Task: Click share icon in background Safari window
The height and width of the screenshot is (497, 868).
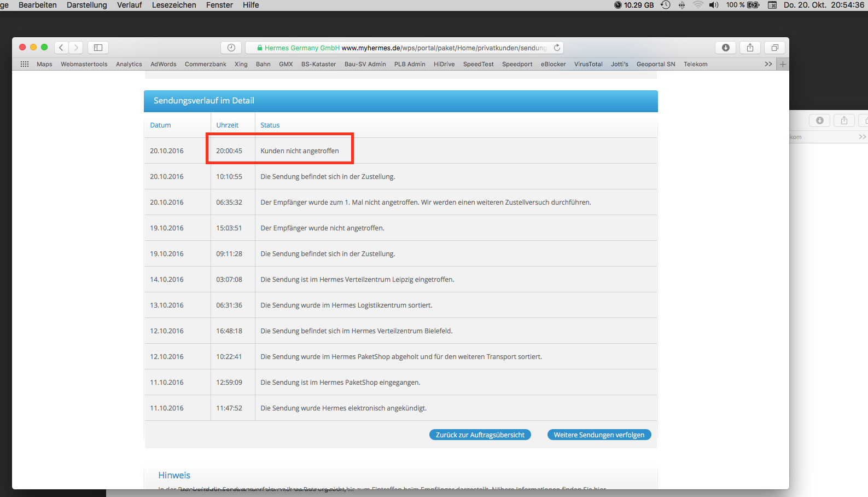Action: (844, 120)
